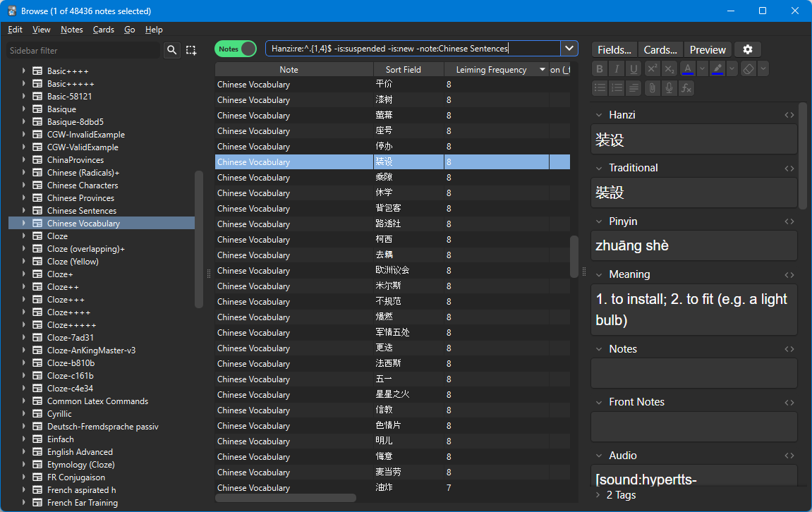Click the Preview button
Image resolution: width=812 pixels, height=512 pixels.
click(708, 49)
